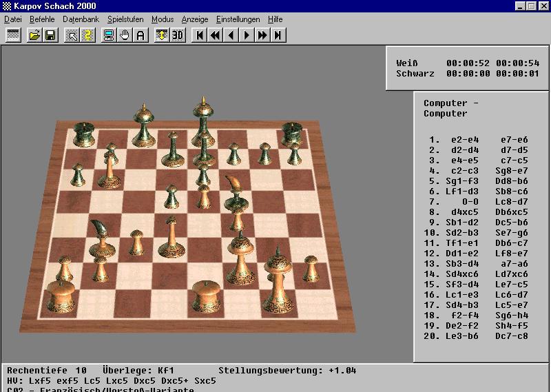This screenshot has width=551, height=392.
Task: Step forward one move with the right arrow
Action: [x=247, y=35]
